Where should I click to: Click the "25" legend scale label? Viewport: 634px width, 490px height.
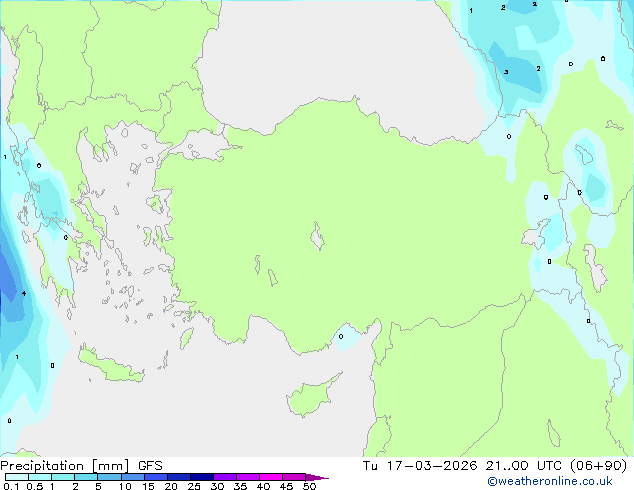point(194,486)
